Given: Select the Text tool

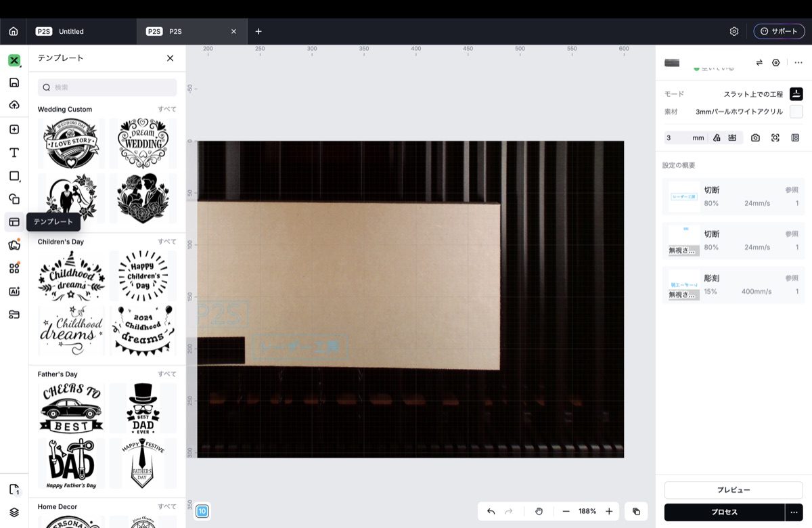Looking at the screenshot, I should pyautogui.click(x=14, y=153).
